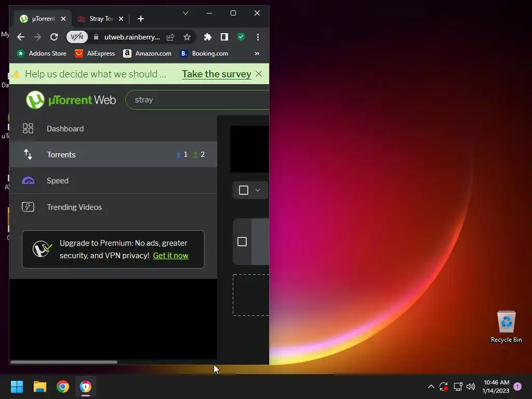The height and width of the screenshot is (399, 532).
Task: Open the AliExpress bookmark
Action: (x=95, y=54)
